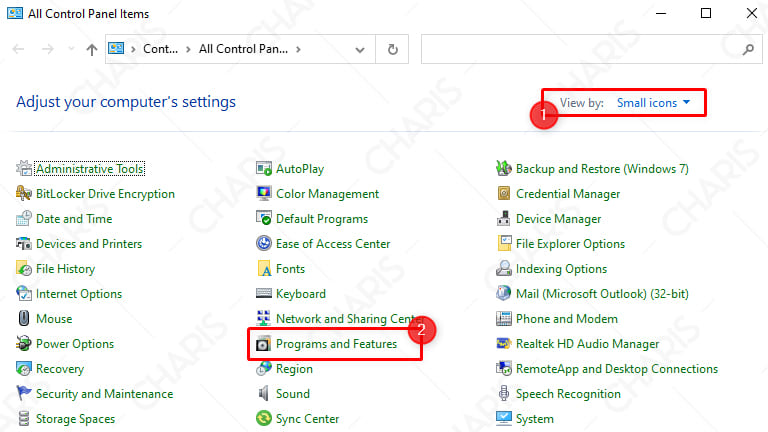This screenshot has width=768, height=432.
Task: Click the AutoPlay icon
Action: (264, 168)
